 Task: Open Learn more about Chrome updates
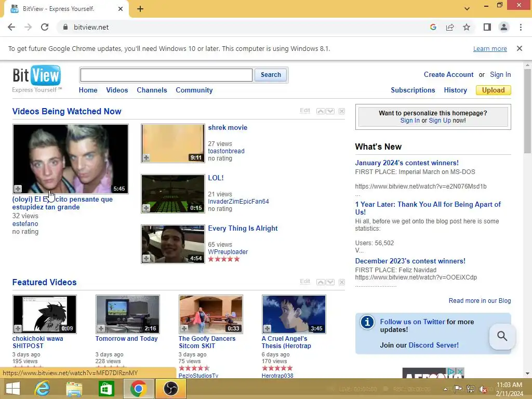[x=490, y=48]
